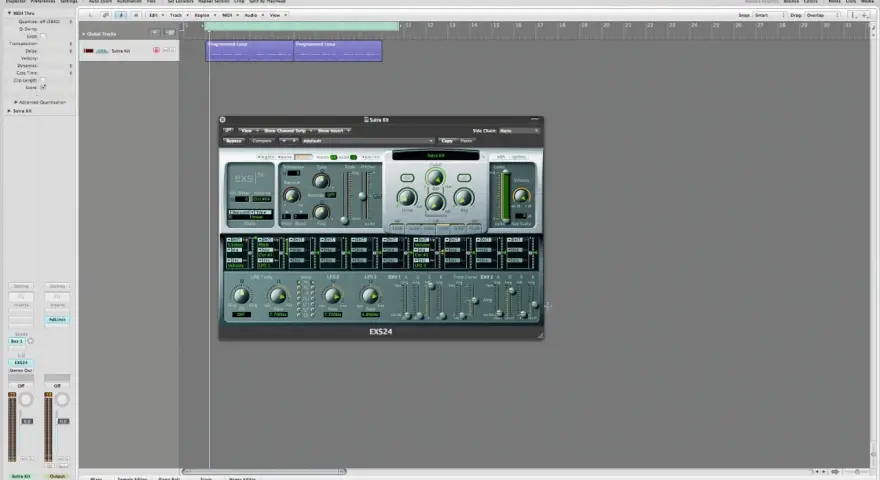Click the LFO 3 Rate knob
This screenshot has height=480, width=880.
370,295
